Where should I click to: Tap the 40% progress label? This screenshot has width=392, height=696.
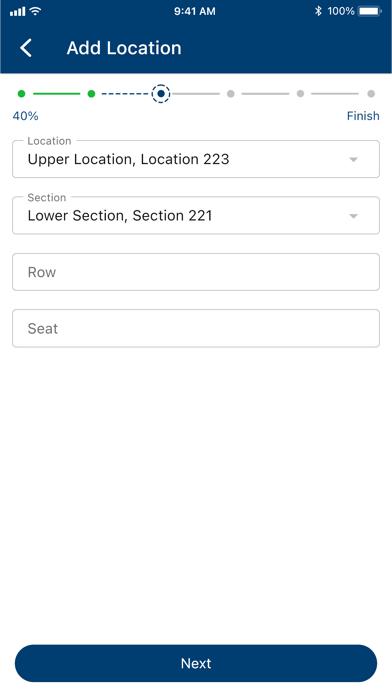[x=25, y=116]
